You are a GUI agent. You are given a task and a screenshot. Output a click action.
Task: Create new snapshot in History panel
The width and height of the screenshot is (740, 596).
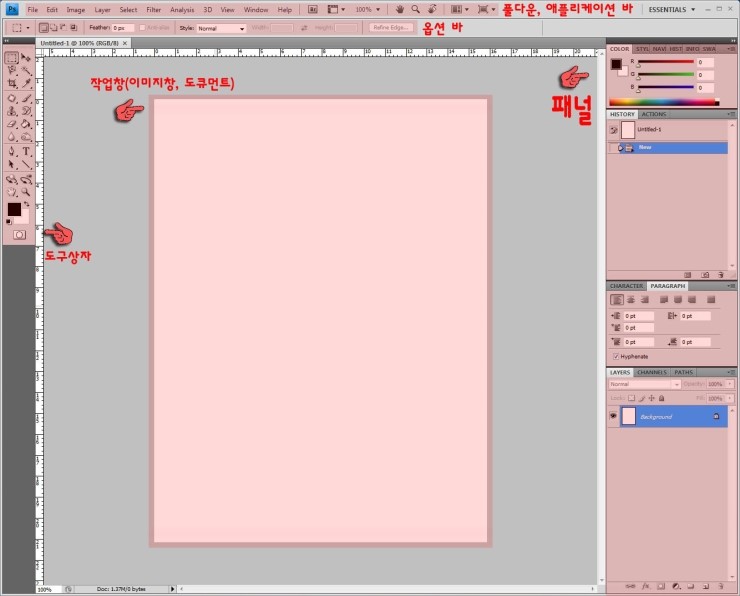coord(705,275)
